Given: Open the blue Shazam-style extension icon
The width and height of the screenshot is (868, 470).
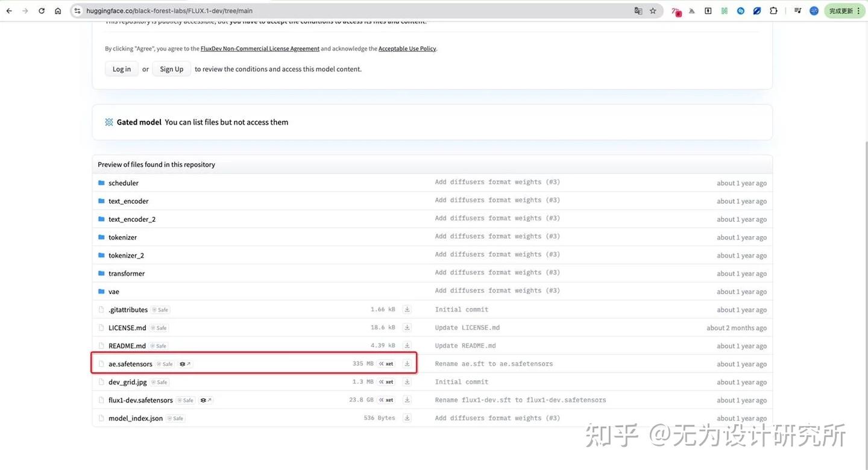Looking at the screenshot, I should (x=741, y=11).
